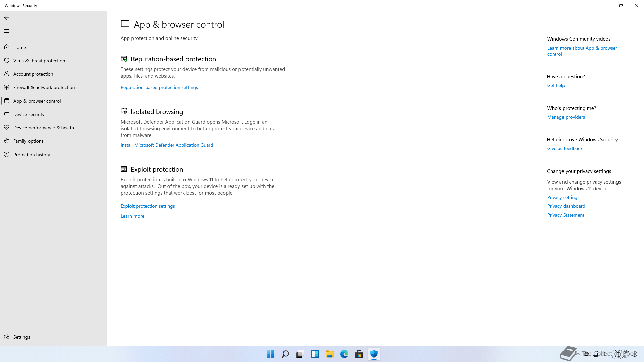
Task: Click the Family options people icon
Action: [7, 141]
